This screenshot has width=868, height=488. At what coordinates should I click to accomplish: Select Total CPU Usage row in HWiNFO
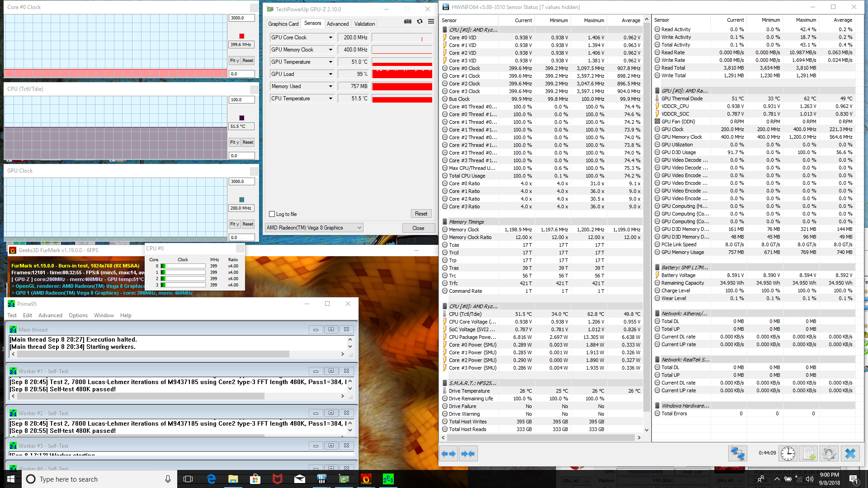tap(542, 176)
